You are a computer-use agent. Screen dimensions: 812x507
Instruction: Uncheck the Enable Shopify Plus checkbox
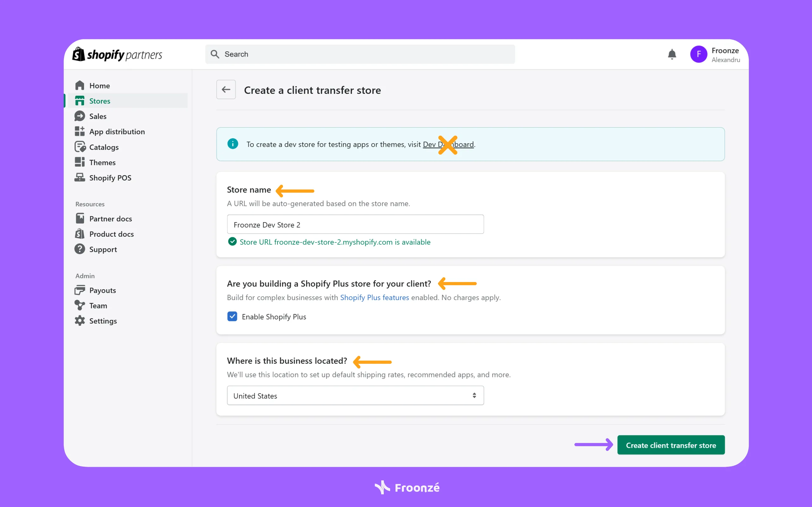click(x=232, y=316)
